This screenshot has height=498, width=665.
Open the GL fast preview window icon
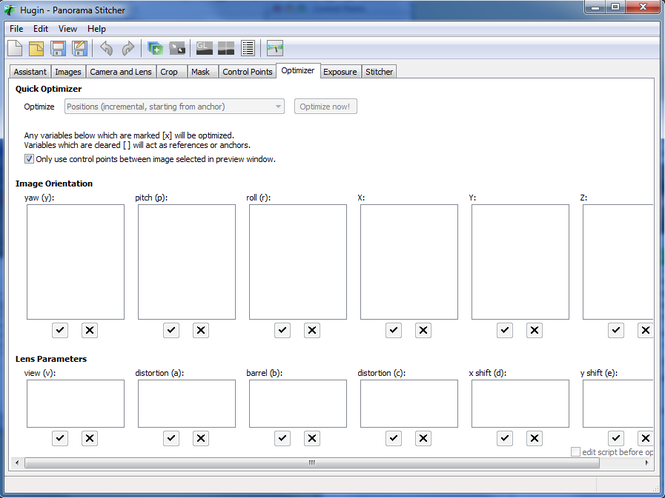pos(204,48)
